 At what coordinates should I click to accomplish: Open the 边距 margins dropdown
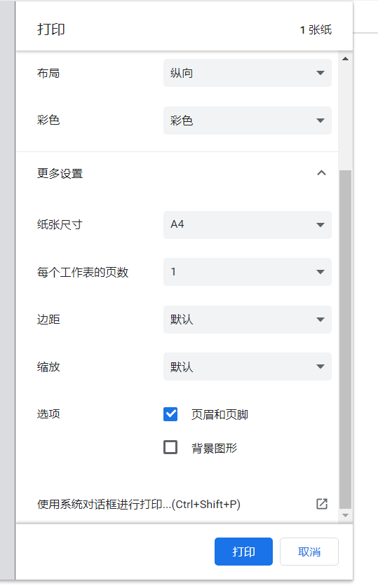[248, 320]
